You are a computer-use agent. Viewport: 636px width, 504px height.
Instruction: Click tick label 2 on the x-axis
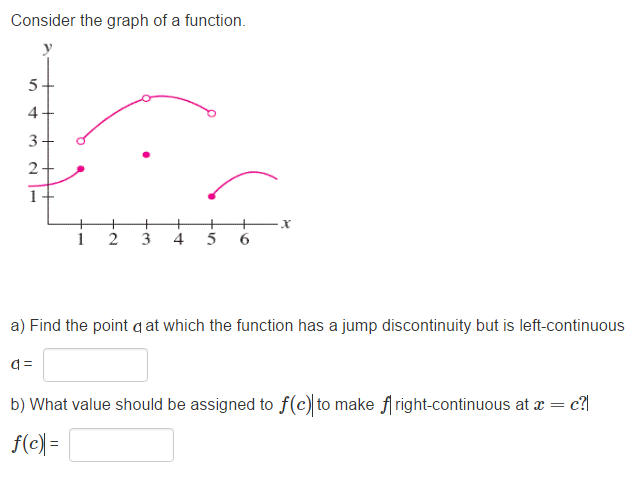tap(113, 240)
